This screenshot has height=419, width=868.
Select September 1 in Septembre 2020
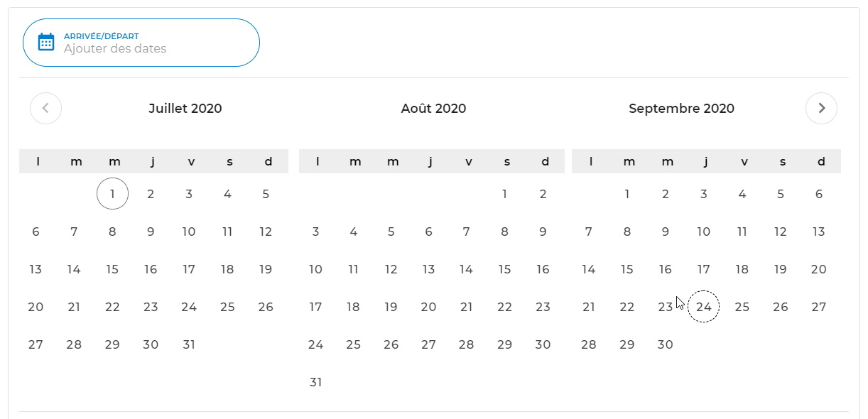pos(627,194)
